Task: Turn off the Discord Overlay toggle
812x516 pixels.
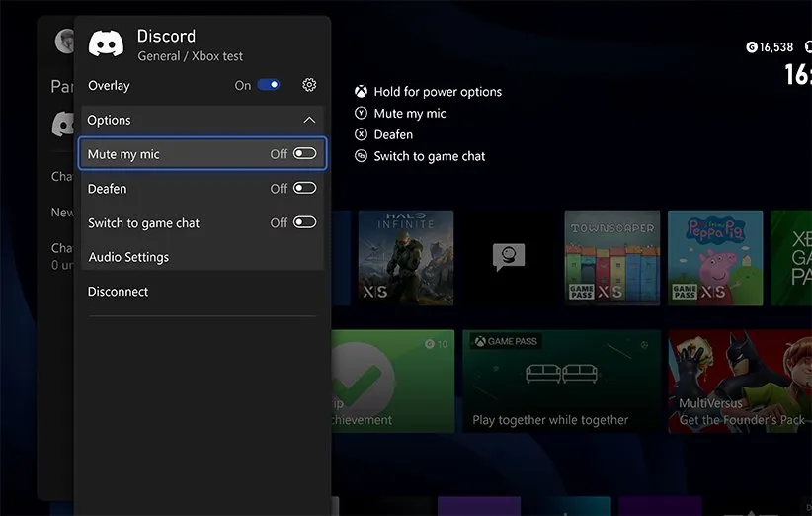Action: [x=269, y=86]
